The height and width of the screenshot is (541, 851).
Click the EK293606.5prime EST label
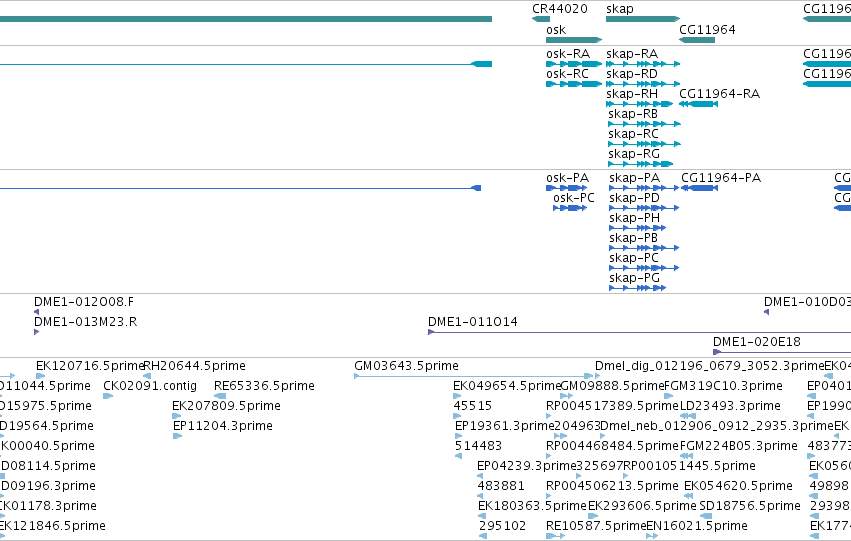642,506
